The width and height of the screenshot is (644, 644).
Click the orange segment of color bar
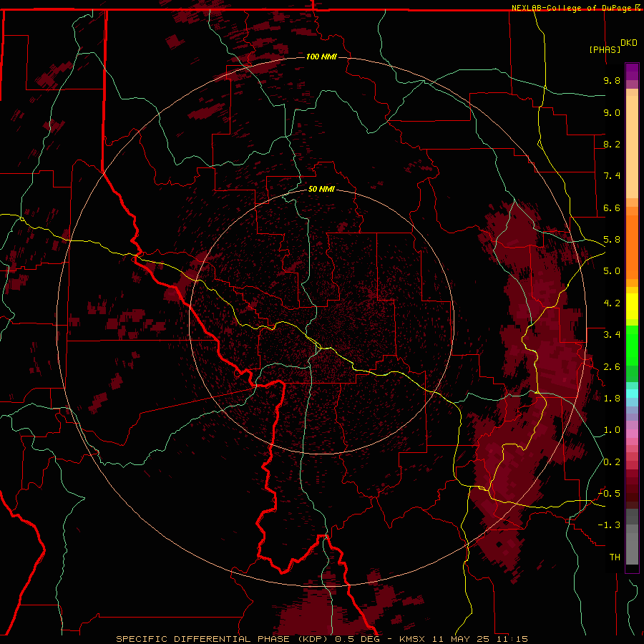coord(632,246)
